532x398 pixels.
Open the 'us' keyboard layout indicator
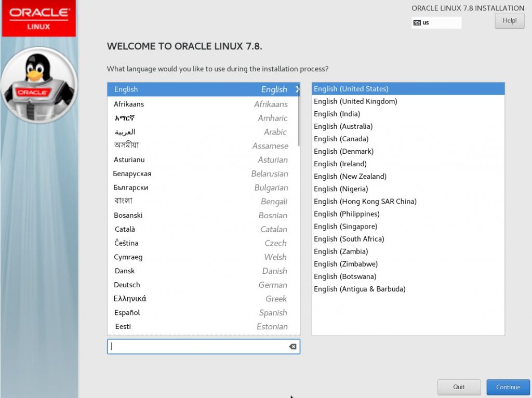[436, 23]
